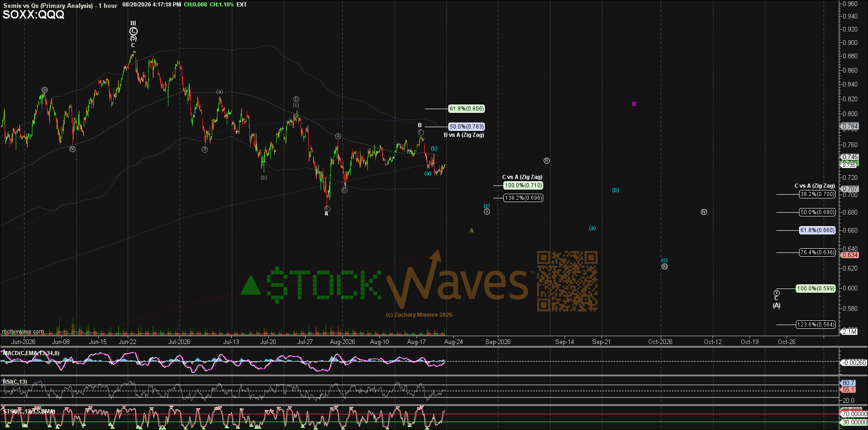This screenshot has width=868, height=430.
Task: Select the 50.0%(0.783) Fibonacci label
Action: point(466,127)
